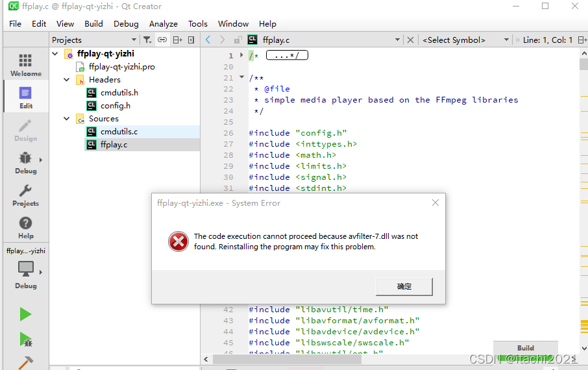Confirm the System Error dialog with 确定
Viewport: 588px width, 370px height.
[x=404, y=287]
